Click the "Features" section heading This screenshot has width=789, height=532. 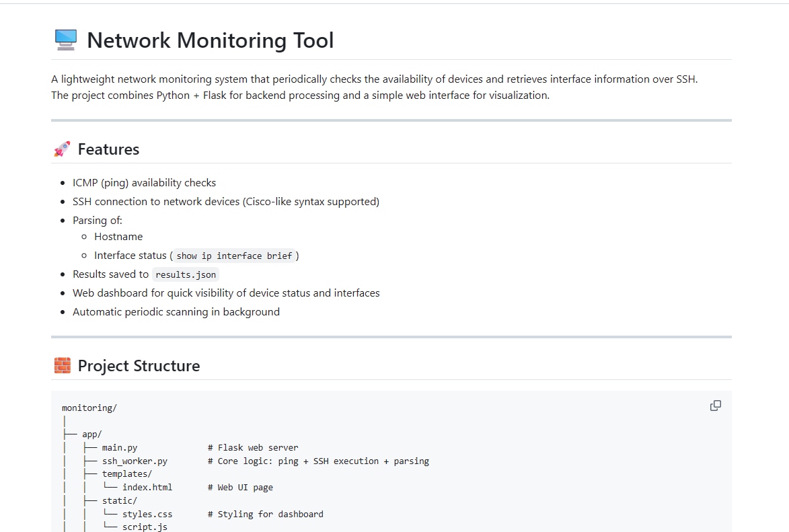click(109, 149)
